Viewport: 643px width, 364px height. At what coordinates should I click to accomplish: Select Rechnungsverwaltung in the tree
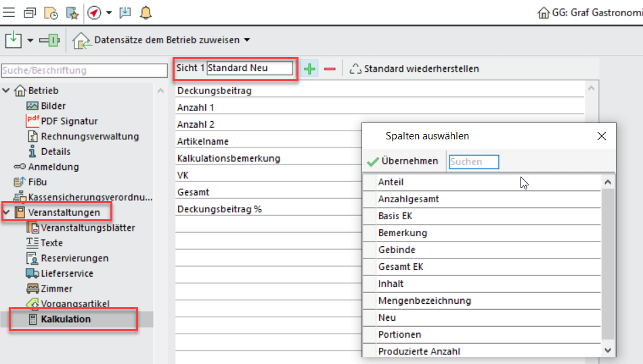pos(89,136)
